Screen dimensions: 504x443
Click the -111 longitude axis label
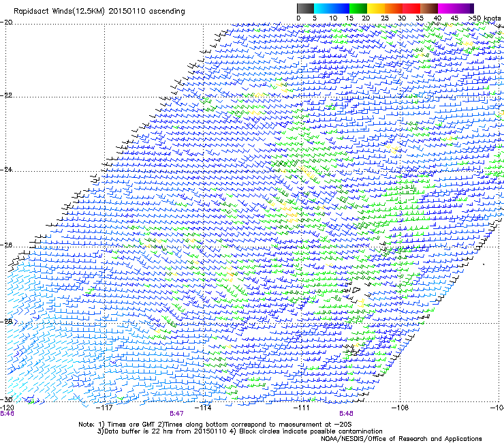pos(302,408)
